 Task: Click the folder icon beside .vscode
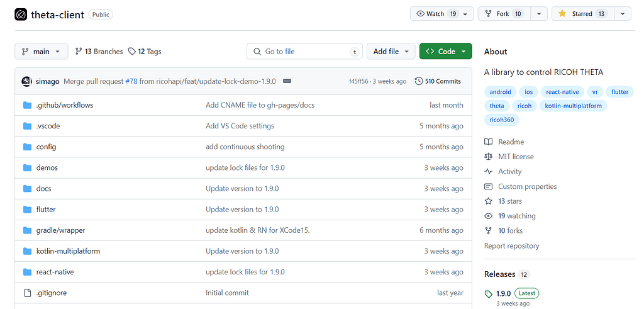(x=28, y=126)
